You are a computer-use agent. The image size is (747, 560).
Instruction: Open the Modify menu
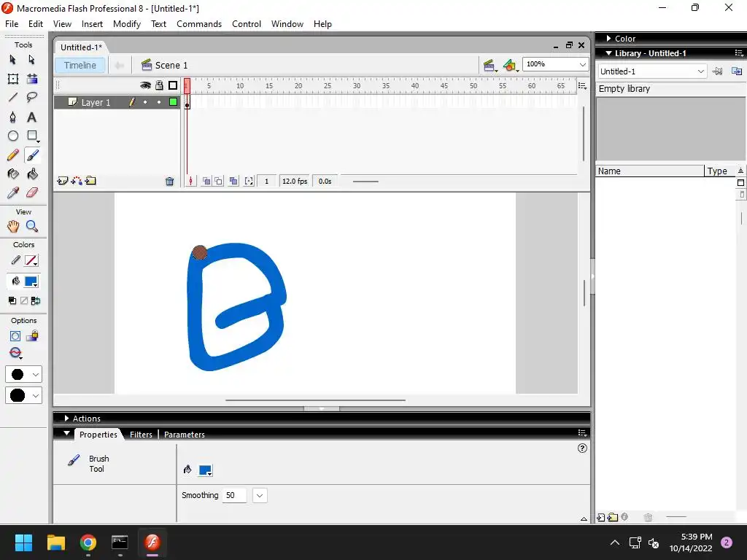tap(127, 24)
